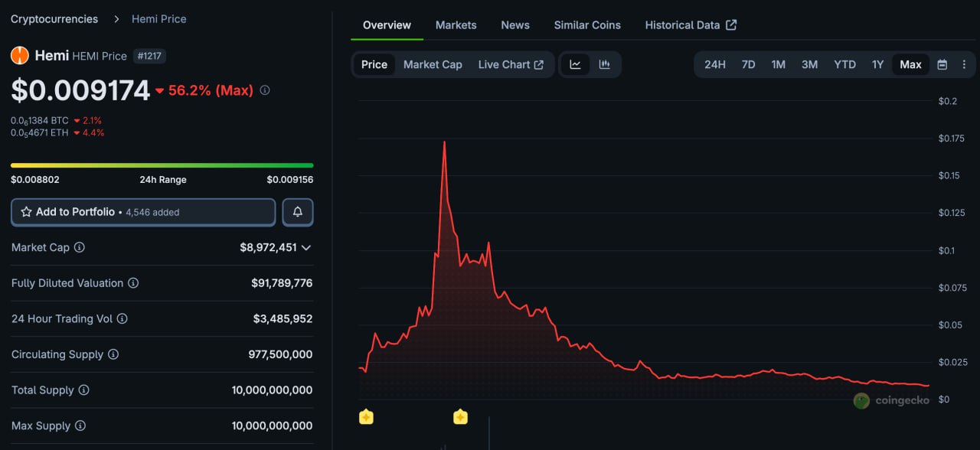Click the Hemi Price breadcrumb text
This screenshot has height=450, width=980.
tap(159, 19)
